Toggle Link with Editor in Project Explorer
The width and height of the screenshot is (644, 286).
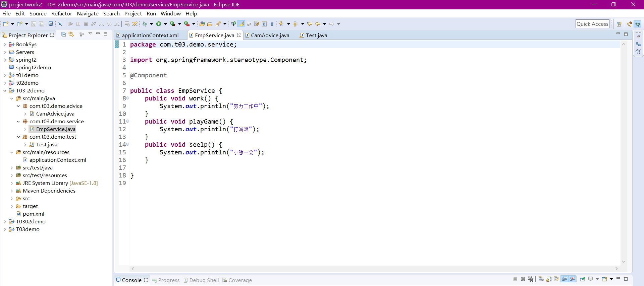tap(71, 34)
